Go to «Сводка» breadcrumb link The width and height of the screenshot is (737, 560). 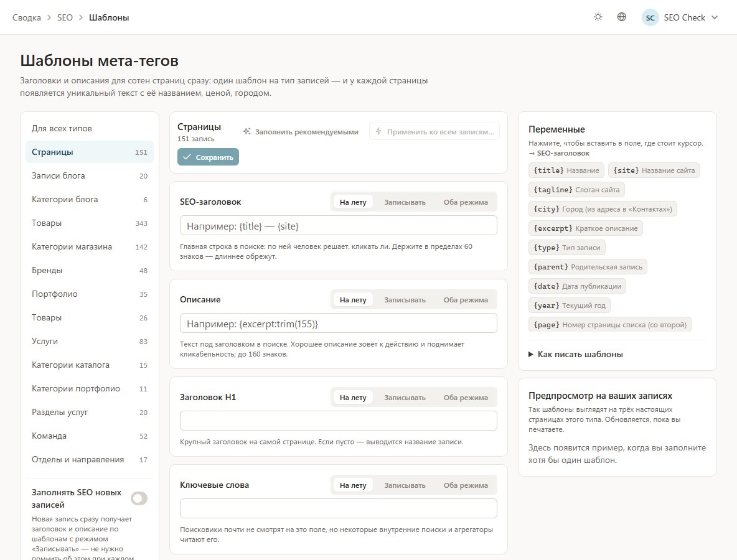coord(26,17)
